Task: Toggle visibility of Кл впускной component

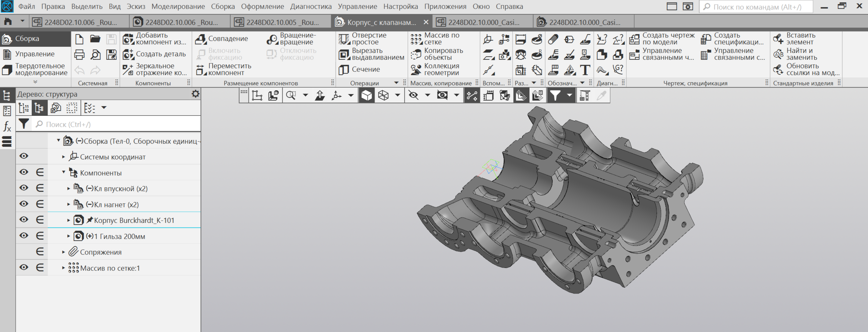Action: coord(24,188)
